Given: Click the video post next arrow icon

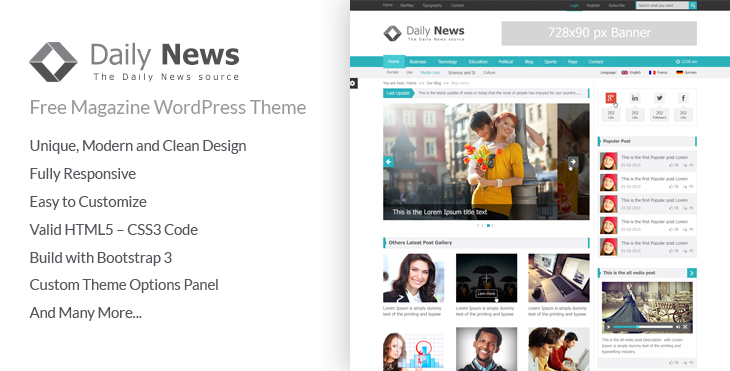Looking at the screenshot, I should coord(692,273).
